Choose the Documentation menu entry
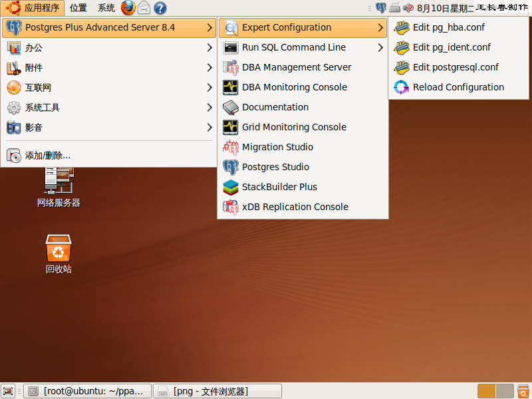The image size is (532, 399). (x=303, y=108)
